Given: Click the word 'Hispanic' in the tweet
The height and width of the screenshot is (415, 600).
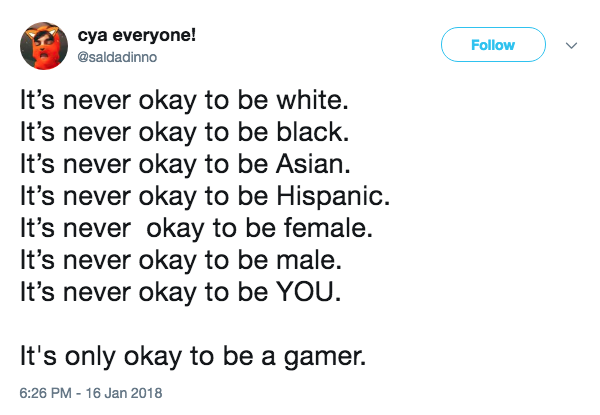Looking at the screenshot, I should 330,197.
